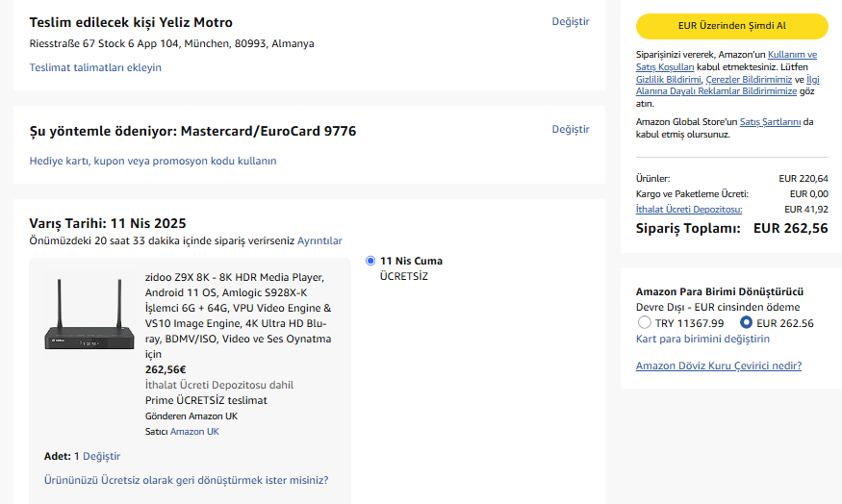Select TRY 11367.99 currency radio button
The width and height of the screenshot is (842, 504).
[645, 322]
